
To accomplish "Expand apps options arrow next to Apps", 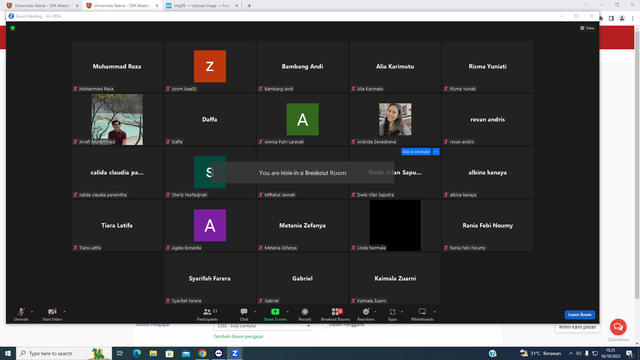I will pyautogui.click(x=402, y=312).
